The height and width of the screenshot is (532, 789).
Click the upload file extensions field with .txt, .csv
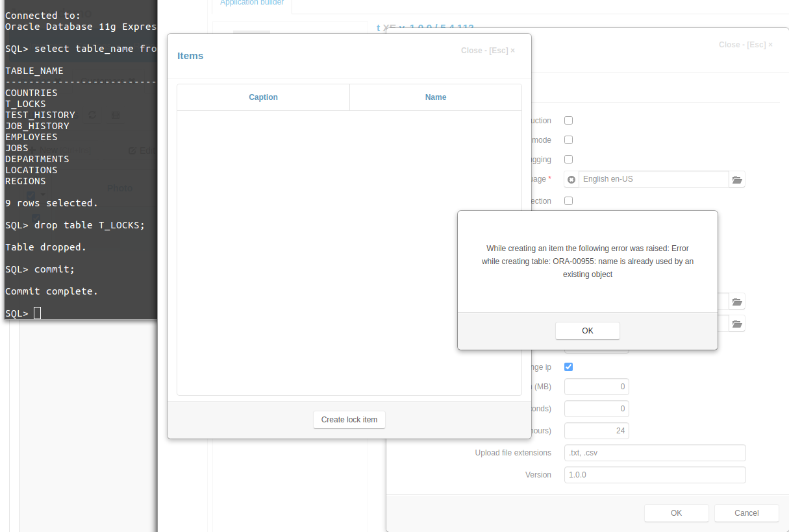pos(655,452)
